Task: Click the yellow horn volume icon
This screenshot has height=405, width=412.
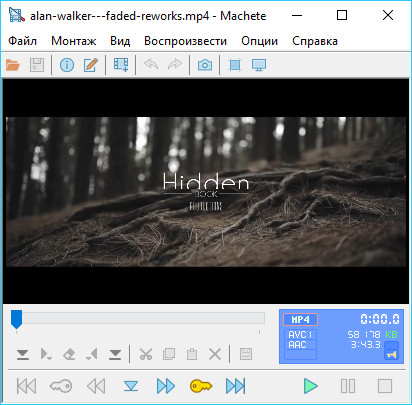Action: point(391,355)
